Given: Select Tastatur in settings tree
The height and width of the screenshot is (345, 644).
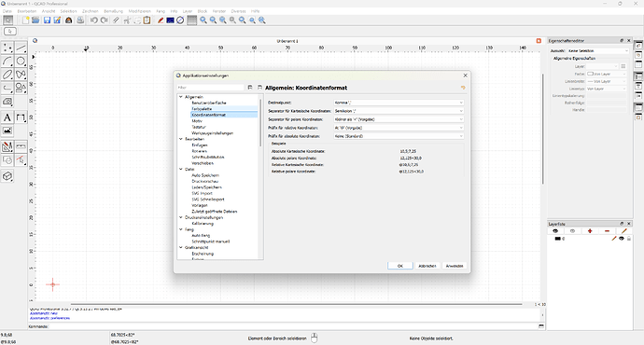Looking at the screenshot, I should point(199,127).
